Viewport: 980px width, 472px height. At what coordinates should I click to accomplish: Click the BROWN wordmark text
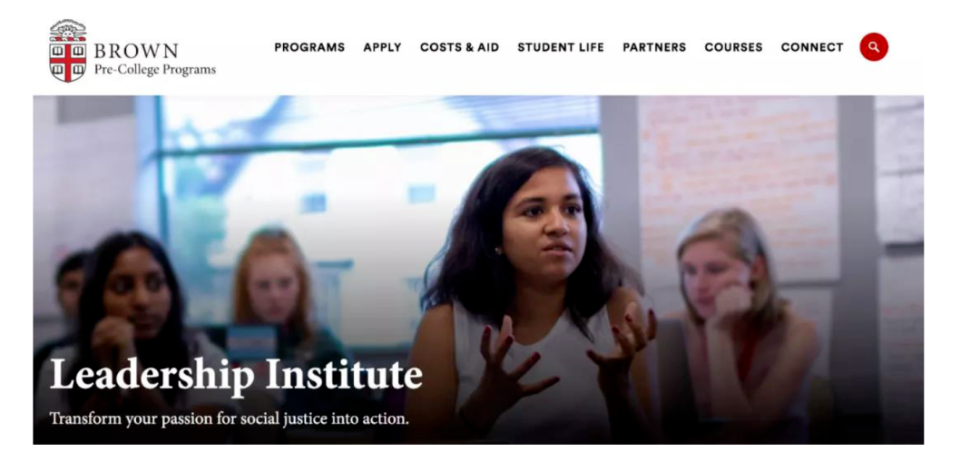tap(136, 51)
